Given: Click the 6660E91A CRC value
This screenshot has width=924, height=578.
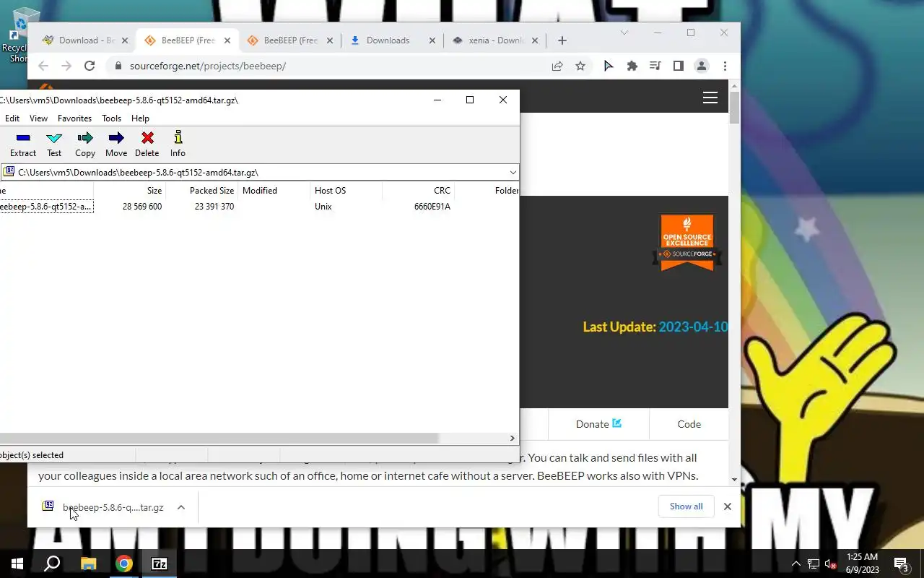Looking at the screenshot, I should 432,207.
